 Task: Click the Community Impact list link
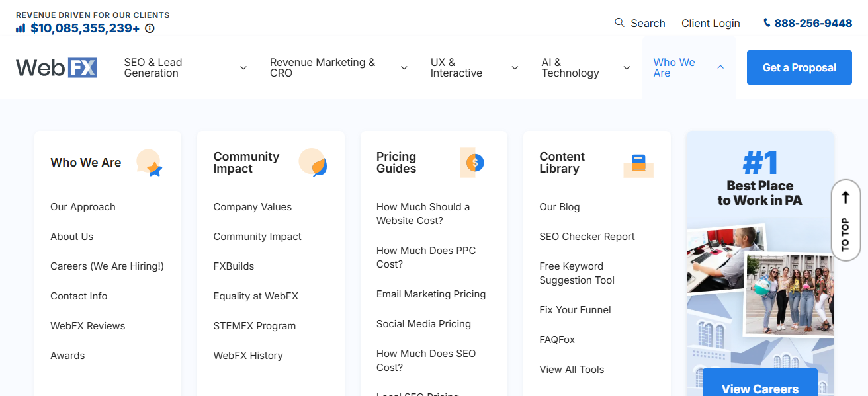click(x=257, y=237)
